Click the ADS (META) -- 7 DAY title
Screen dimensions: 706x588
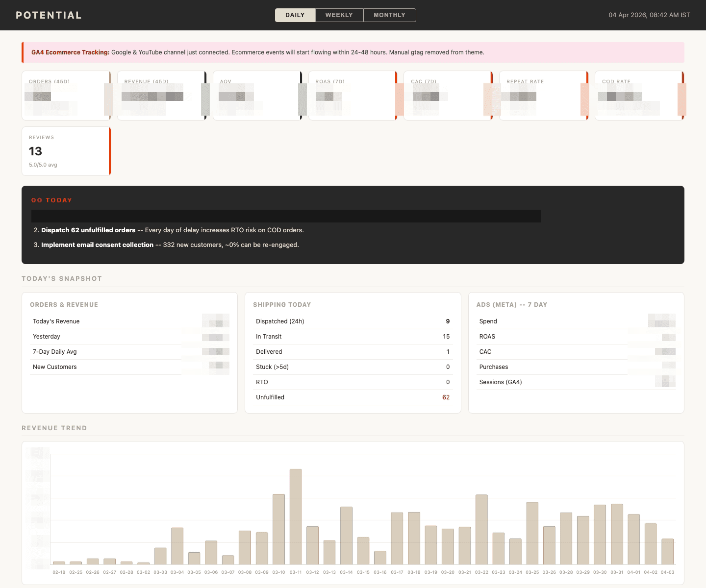click(512, 305)
